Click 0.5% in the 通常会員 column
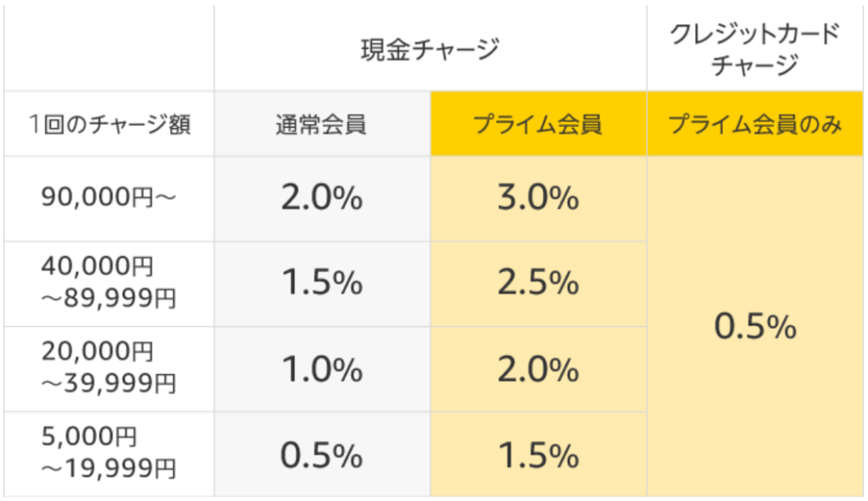The image size is (868, 501). point(321,455)
